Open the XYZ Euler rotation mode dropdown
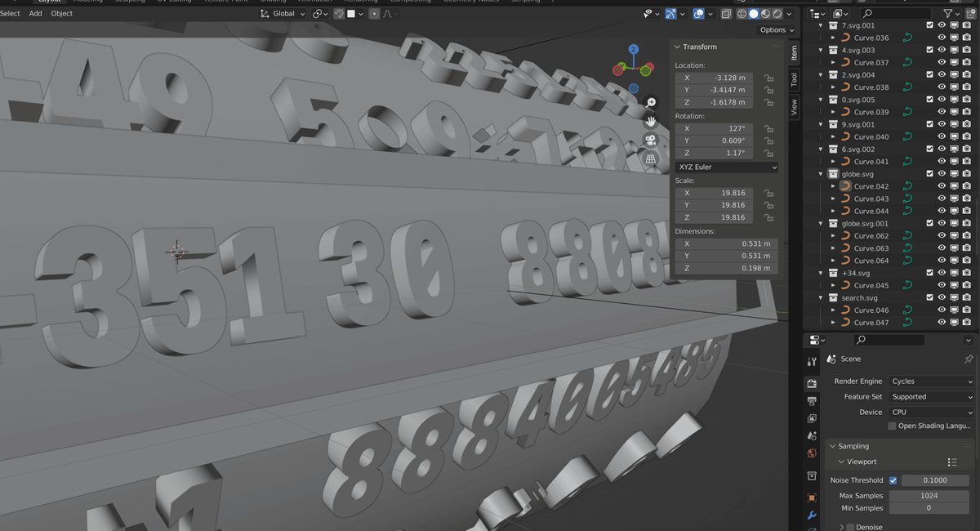Image resolution: width=980 pixels, height=531 pixels. (725, 167)
